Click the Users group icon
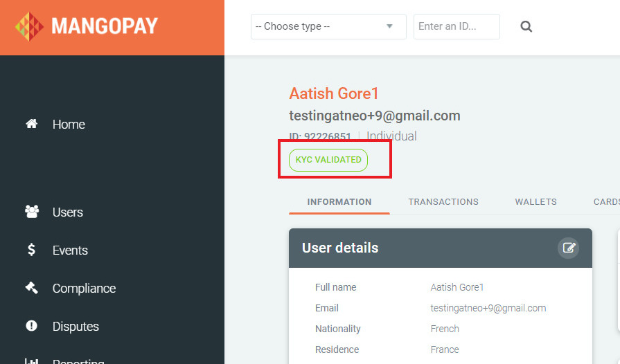The image size is (620, 364). 32,212
